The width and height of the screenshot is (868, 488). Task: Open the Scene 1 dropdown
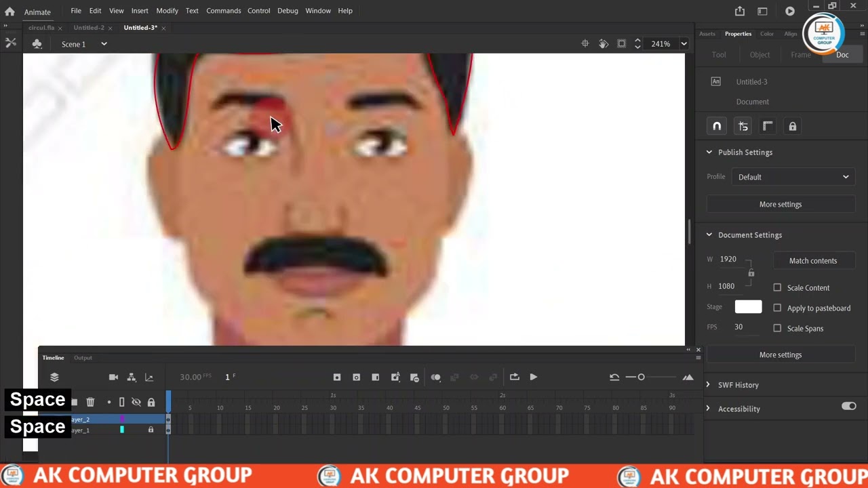104,44
